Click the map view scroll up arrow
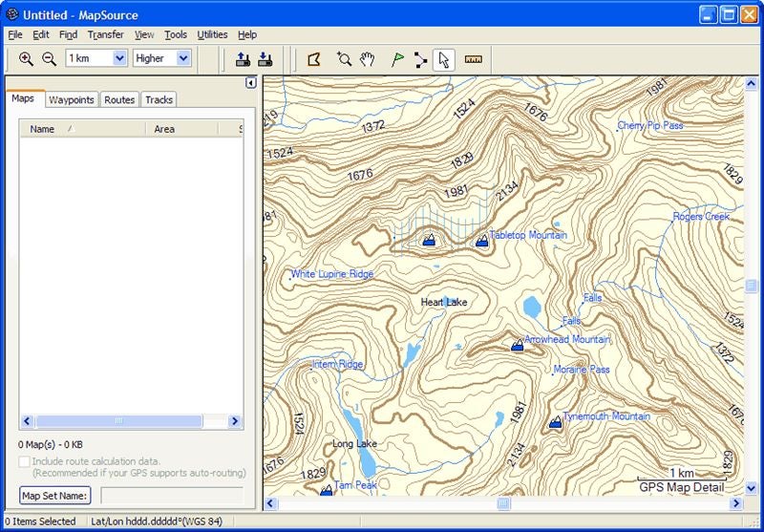The image size is (764, 532). [x=751, y=84]
